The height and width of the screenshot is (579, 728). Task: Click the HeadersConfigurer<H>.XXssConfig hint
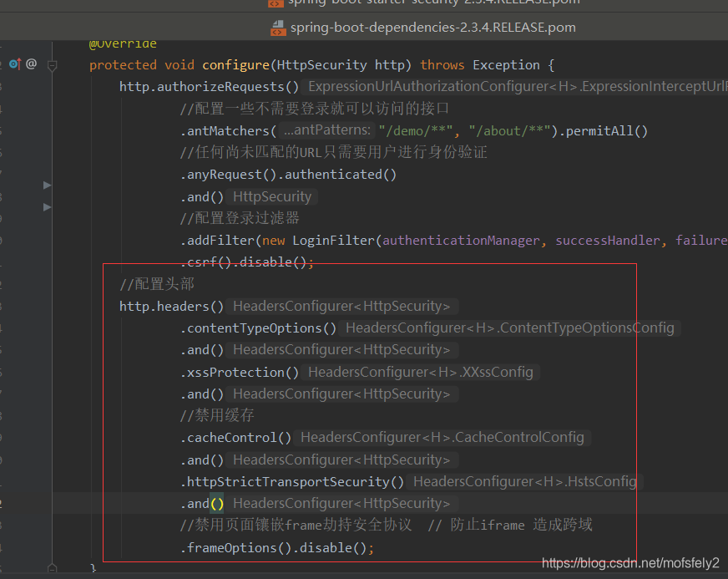coord(421,373)
